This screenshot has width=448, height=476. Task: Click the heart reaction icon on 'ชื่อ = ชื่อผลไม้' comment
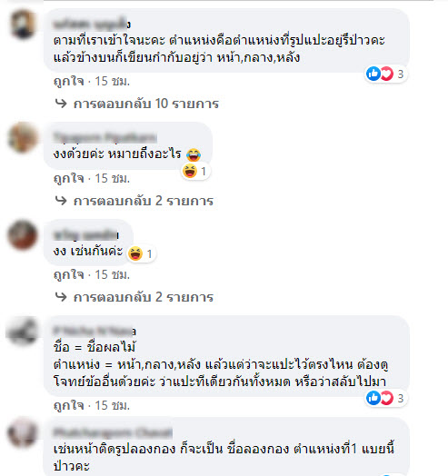click(386, 398)
